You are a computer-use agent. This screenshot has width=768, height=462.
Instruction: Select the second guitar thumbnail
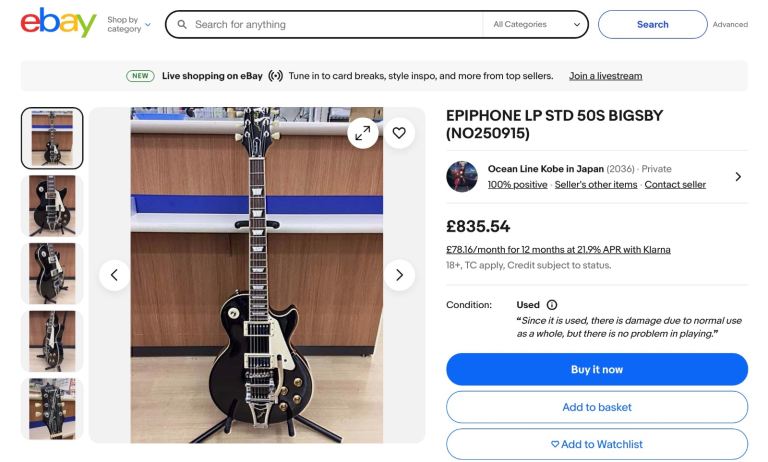point(52,205)
